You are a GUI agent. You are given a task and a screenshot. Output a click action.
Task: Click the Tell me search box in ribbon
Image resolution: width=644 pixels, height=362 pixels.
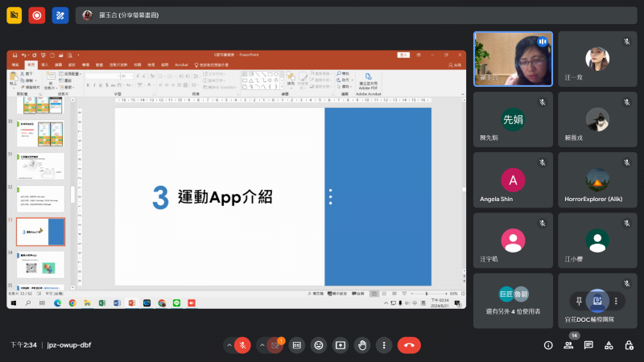(212, 65)
